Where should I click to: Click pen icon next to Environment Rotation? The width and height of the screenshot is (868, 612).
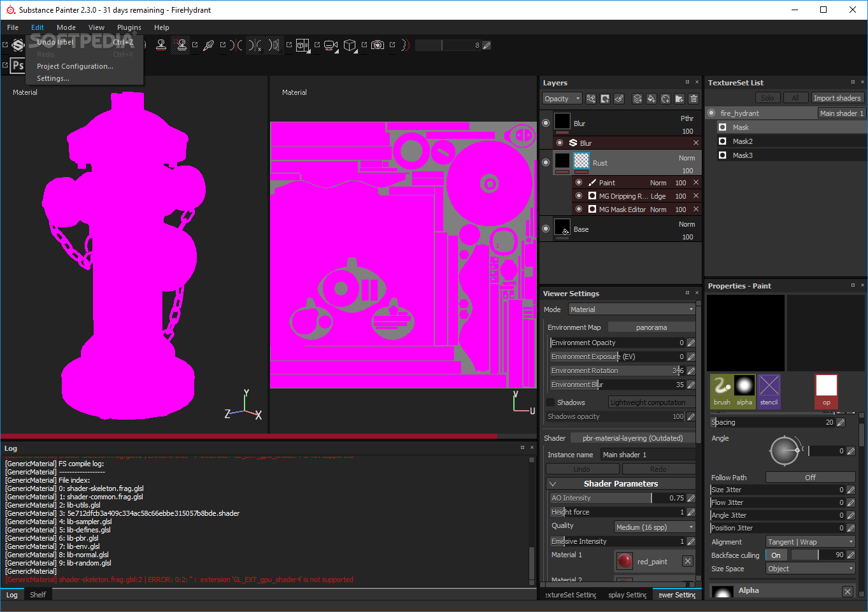[x=691, y=371]
